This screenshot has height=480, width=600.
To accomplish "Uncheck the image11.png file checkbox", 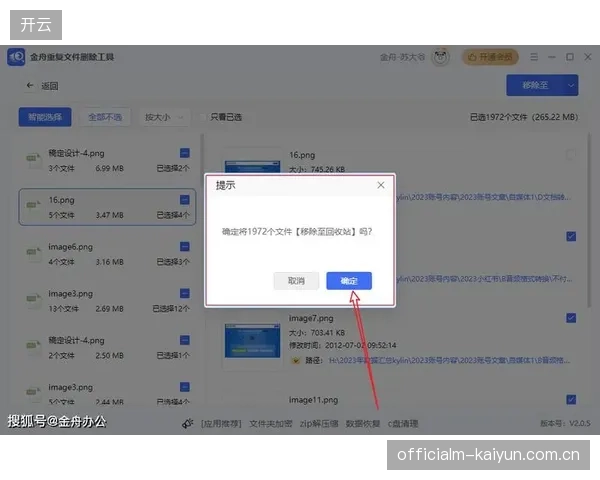I will (571, 400).
